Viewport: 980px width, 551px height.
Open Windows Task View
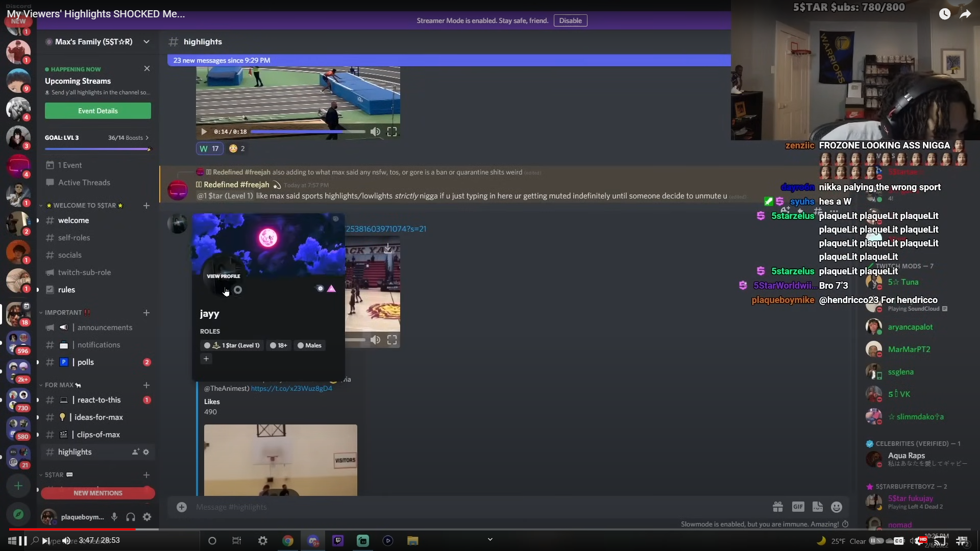pyautogui.click(x=237, y=541)
